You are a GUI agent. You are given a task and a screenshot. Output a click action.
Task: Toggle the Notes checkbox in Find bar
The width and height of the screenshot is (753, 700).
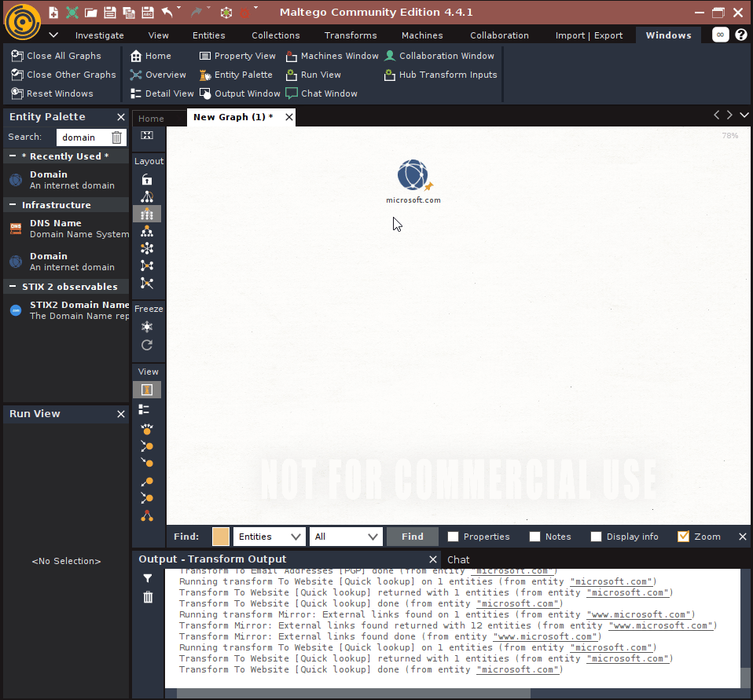[x=534, y=537]
